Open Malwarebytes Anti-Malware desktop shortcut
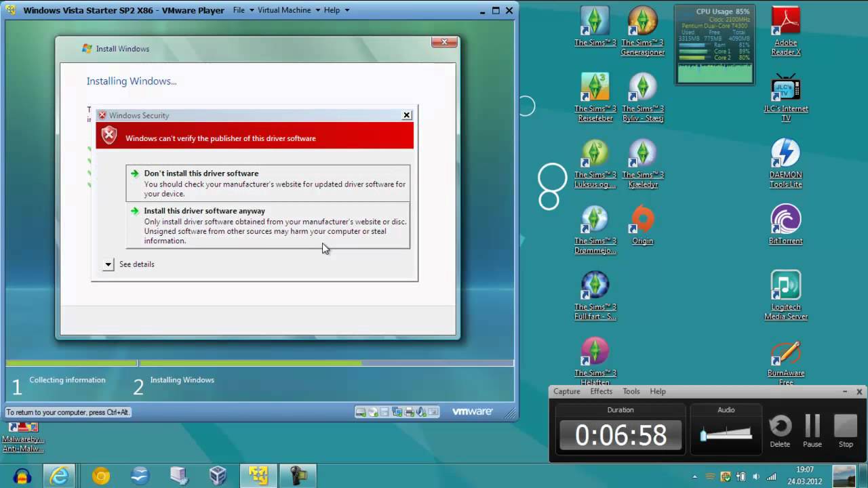This screenshot has height=488, width=868. pos(23,436)
